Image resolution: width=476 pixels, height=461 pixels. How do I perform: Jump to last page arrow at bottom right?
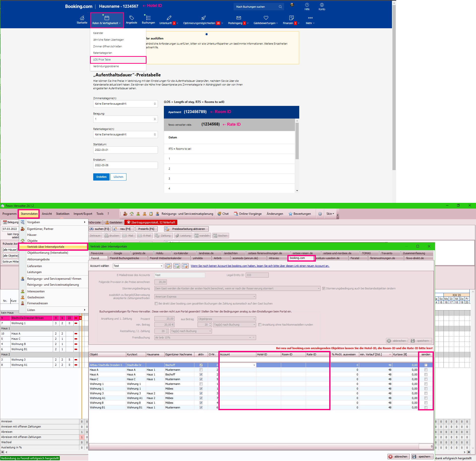pos(469,452)
